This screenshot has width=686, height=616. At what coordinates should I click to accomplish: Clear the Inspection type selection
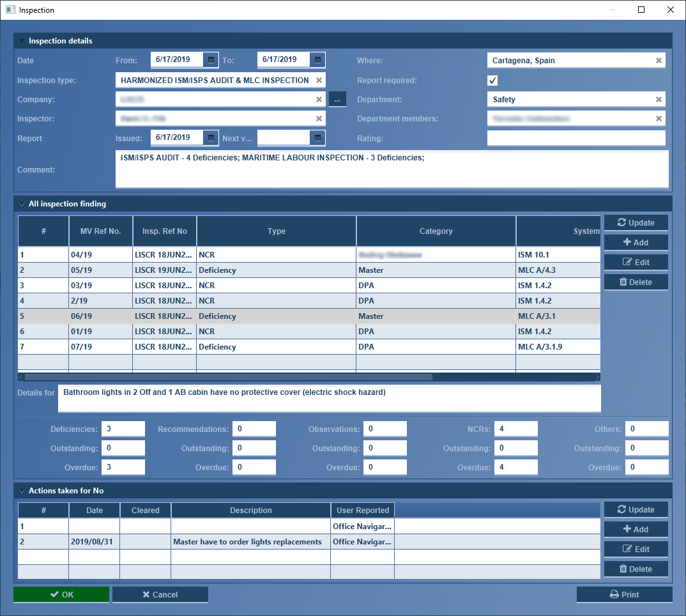point(319,80)
